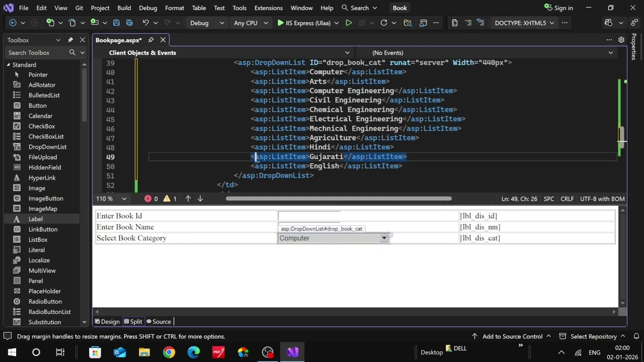Open Windows Start menu

[12, 352]
